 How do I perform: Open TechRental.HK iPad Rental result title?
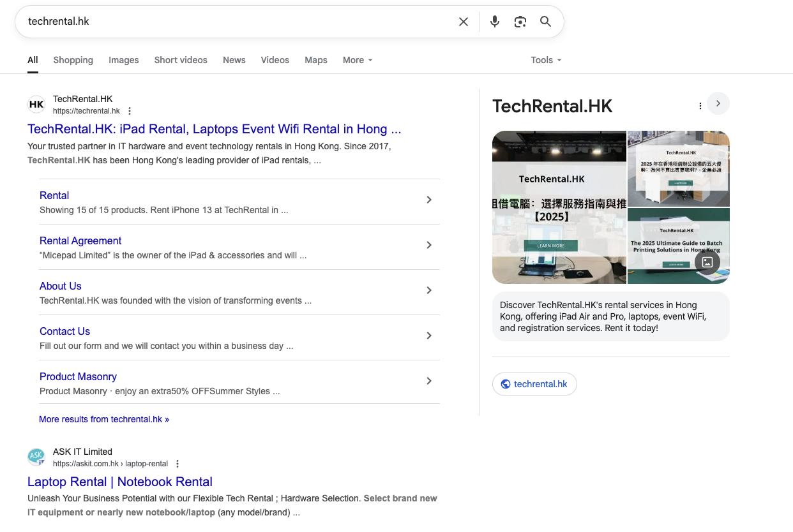point(215,129)
